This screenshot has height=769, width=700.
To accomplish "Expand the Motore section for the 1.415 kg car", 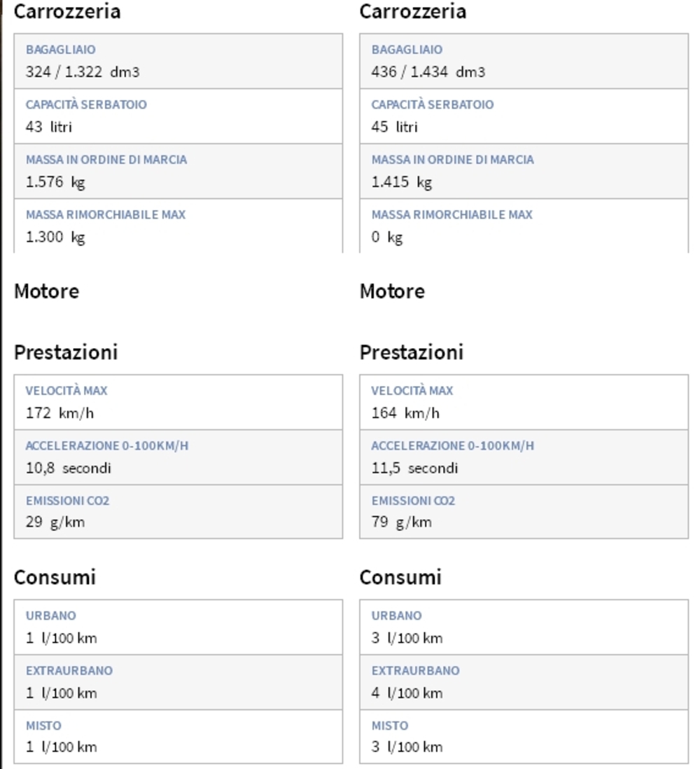I will coord(392,291).
